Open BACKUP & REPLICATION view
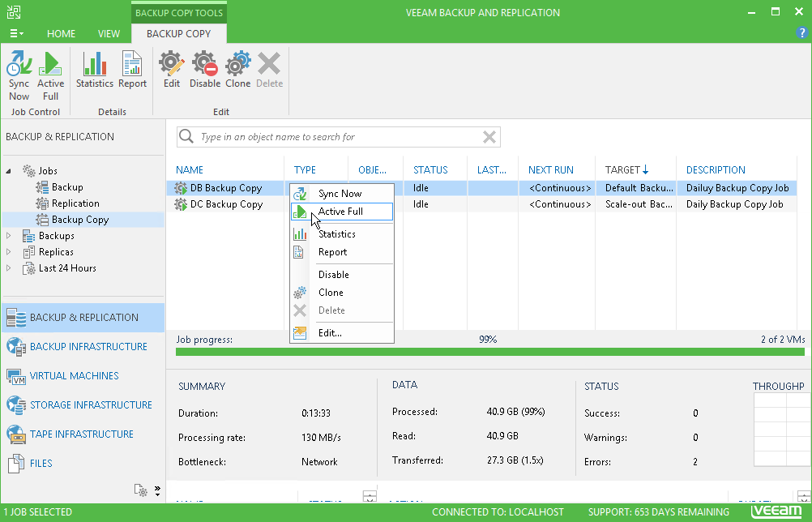Screen dimensions: 812x522 click(83, 318)
